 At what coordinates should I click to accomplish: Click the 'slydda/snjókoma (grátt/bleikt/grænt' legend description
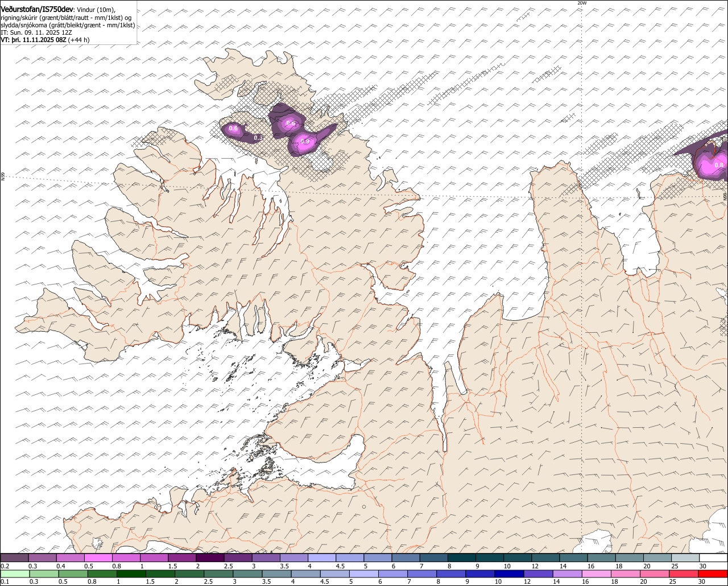coord(68,25)
